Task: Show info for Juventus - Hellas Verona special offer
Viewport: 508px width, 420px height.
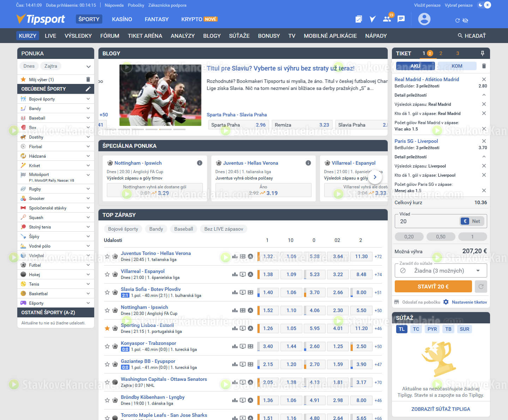Action: 308,163
